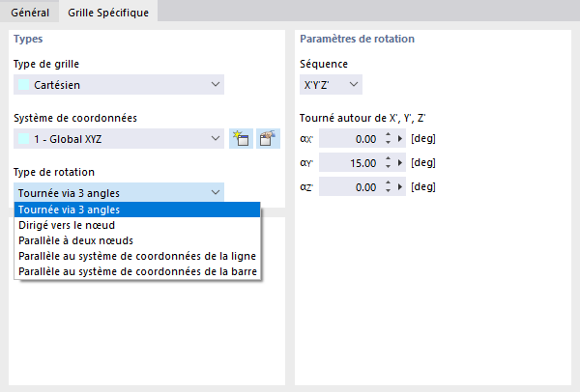Image resolution: width=580 pixels, height=392 pixels.
Task: Open the arrow menu beside αZ' value
Action: pos(401,186)
